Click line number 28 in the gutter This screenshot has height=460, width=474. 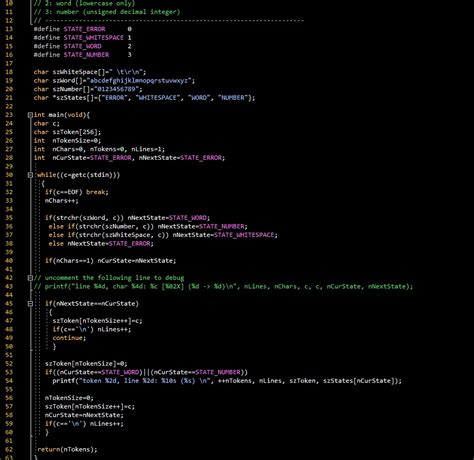coord(9,158)
